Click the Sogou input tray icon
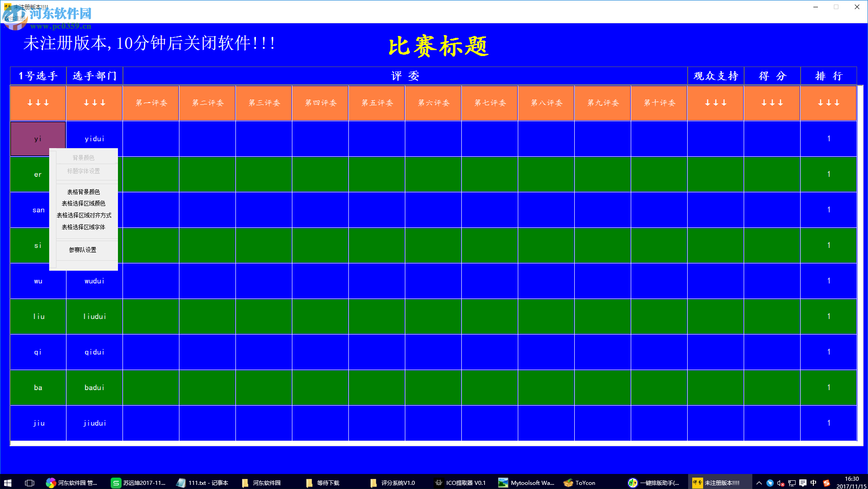The width and height of the screenshot is (868, 489). pyautogui.click(x=826, y=483)
